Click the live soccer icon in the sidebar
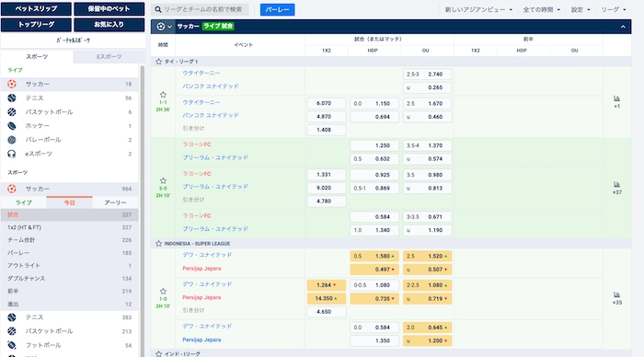The height and width of the screenshot is (357, 644). pos(12,85)
